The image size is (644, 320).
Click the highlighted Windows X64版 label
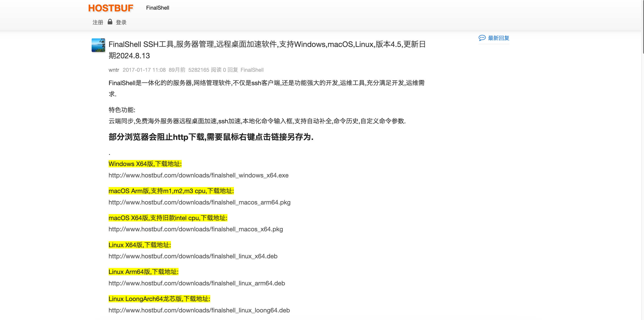point(145,164)
